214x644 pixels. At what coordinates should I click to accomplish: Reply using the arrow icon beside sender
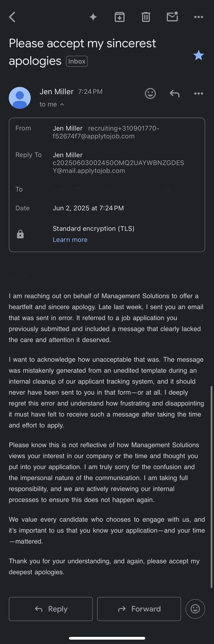pyautogui.click(x=174, y=93)
